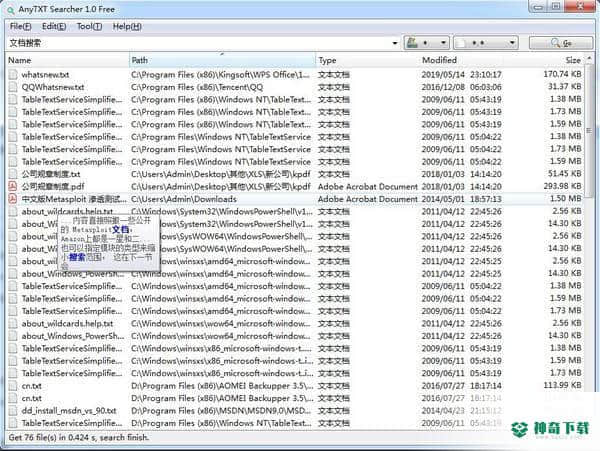The width and height of the screenshot is (600, 451).
Task: Sort results by Name column header
Action: pos(68,60)
